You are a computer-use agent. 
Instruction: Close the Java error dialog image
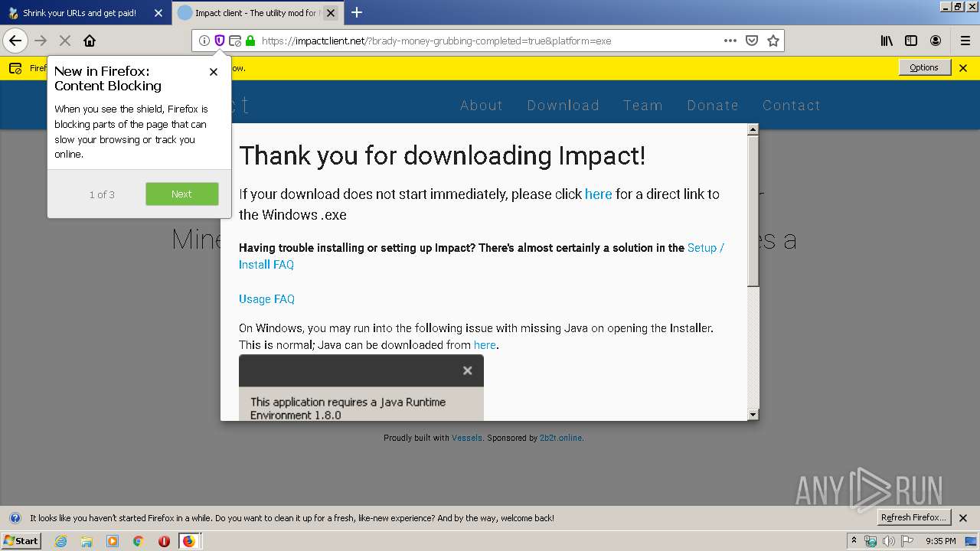[467, 370]
